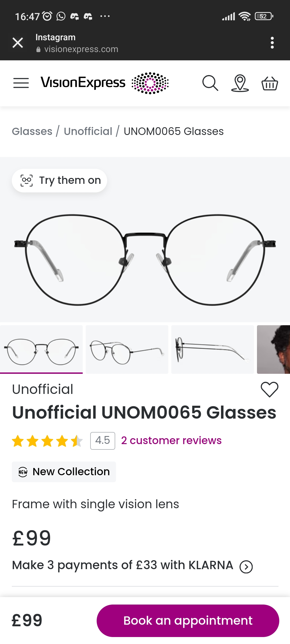The width and height of the screenshot is (290, 644).
Task: Click the Try them on button
Action: pyautogui.click(x=59, y=181)
